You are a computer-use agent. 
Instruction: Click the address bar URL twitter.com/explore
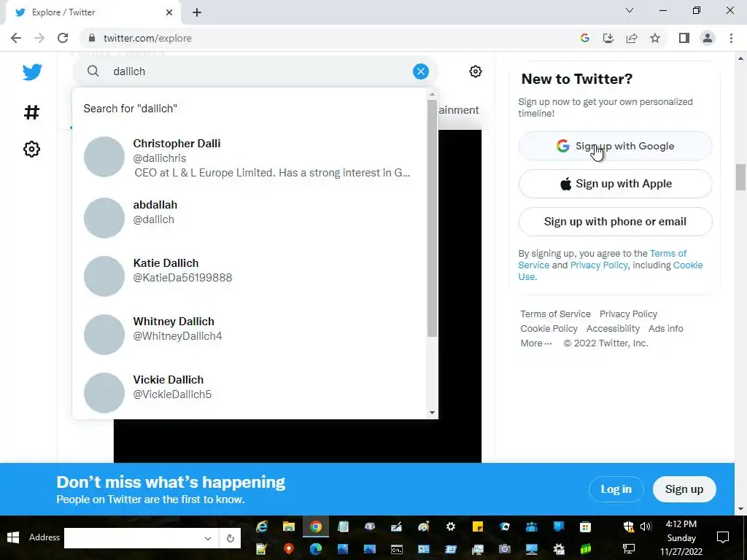point(147,38)
